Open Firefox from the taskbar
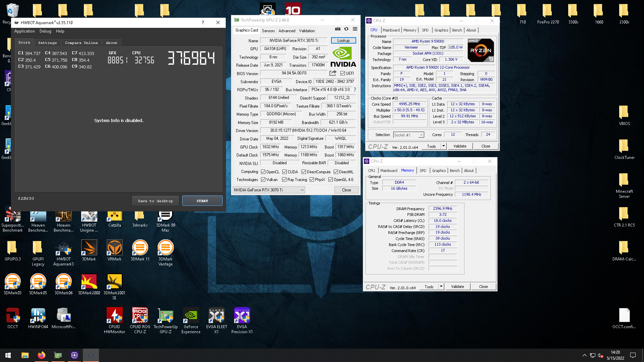Viewport: 644px width, 362px height. pos(41,355)
